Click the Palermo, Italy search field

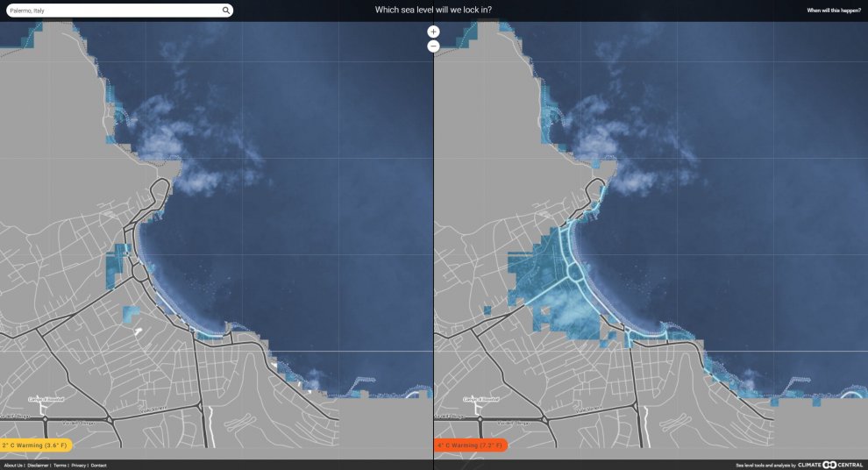point(114,11)
